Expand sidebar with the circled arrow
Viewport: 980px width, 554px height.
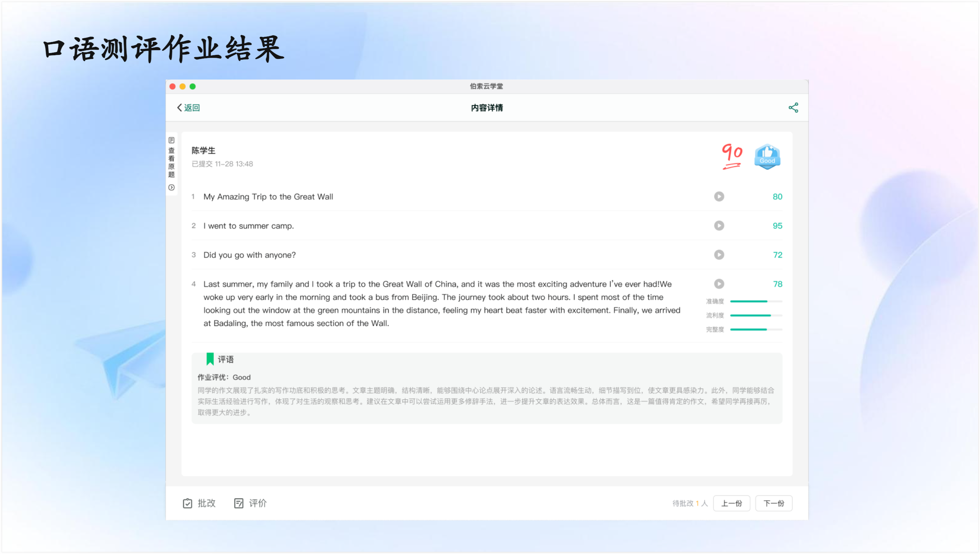coord(172,187)
